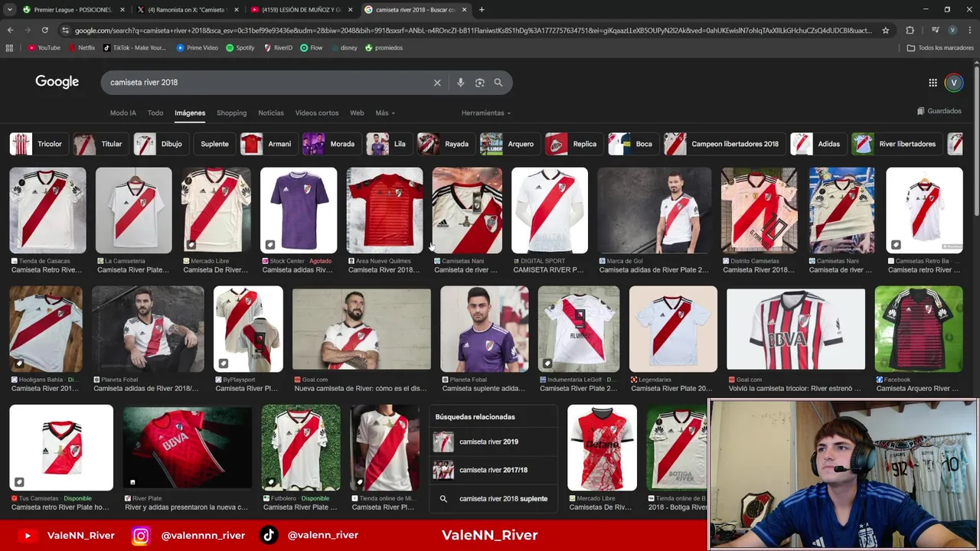Open the promiedos bookmark
Image resolution: width=980 pixels, height=551 pixels.
click(x=384, y=47)
